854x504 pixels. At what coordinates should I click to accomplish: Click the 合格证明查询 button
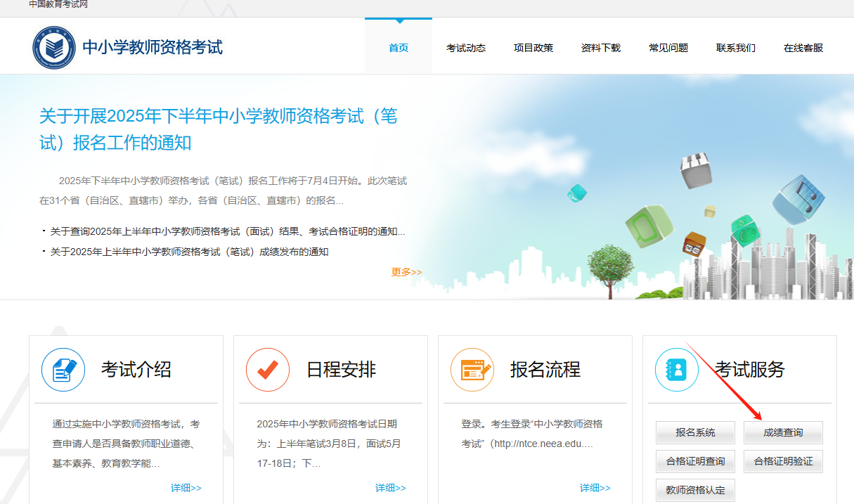[695, 461]
